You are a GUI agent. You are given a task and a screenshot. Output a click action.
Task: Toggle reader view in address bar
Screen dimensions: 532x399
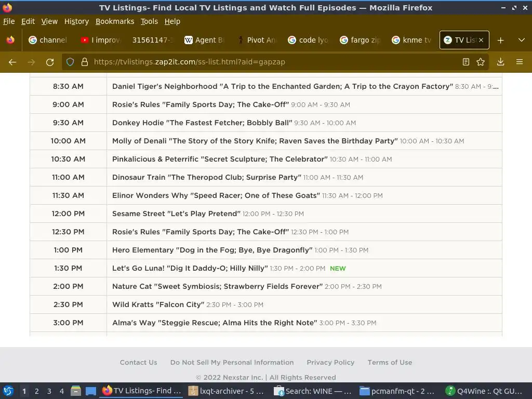point(466,62)
